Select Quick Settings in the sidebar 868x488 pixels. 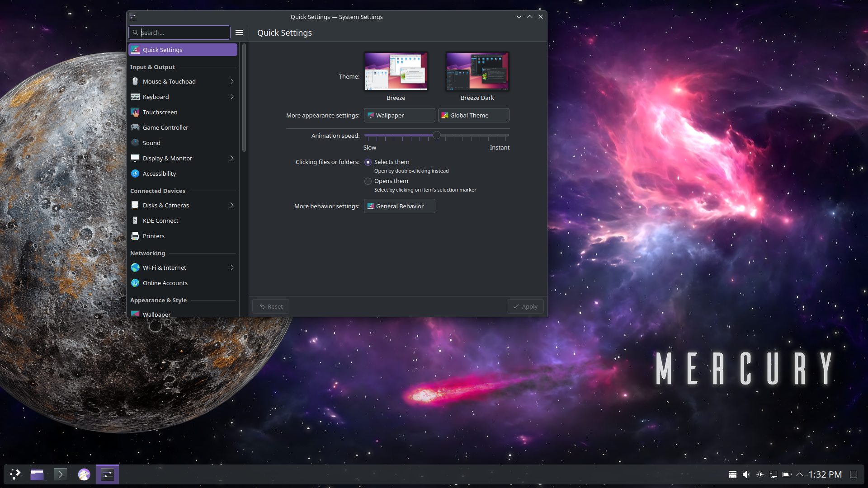(x=183, y=50)
